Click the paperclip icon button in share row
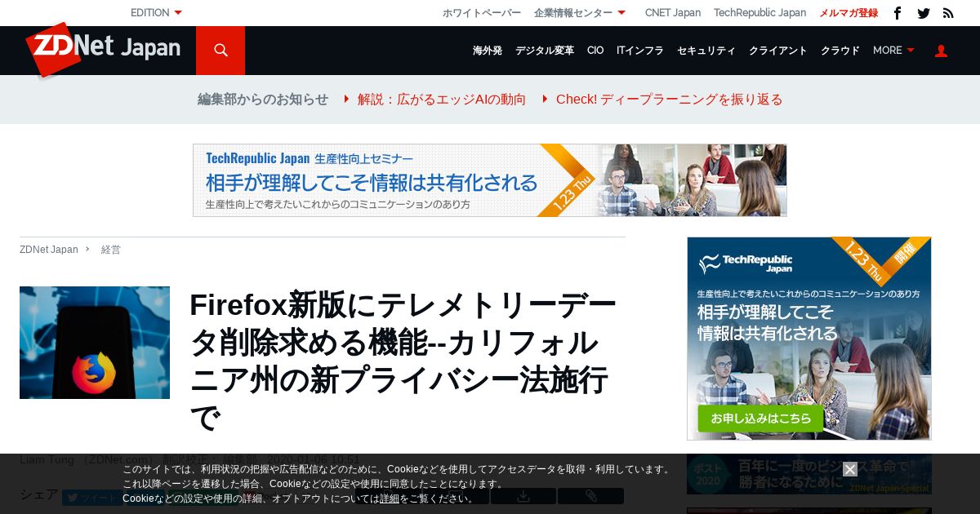This screenshot has height=514, width=980. click(x=591, y=496)
